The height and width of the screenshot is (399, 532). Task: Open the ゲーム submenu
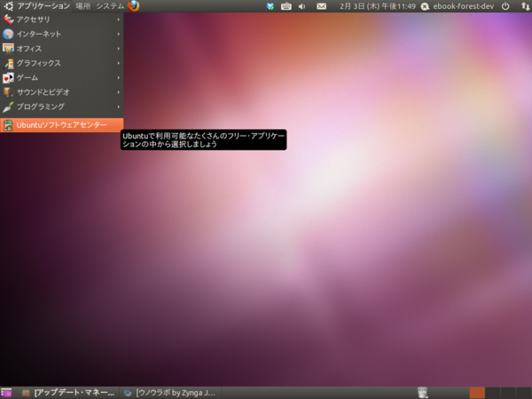pyautogui.click(x=62, y=78)
